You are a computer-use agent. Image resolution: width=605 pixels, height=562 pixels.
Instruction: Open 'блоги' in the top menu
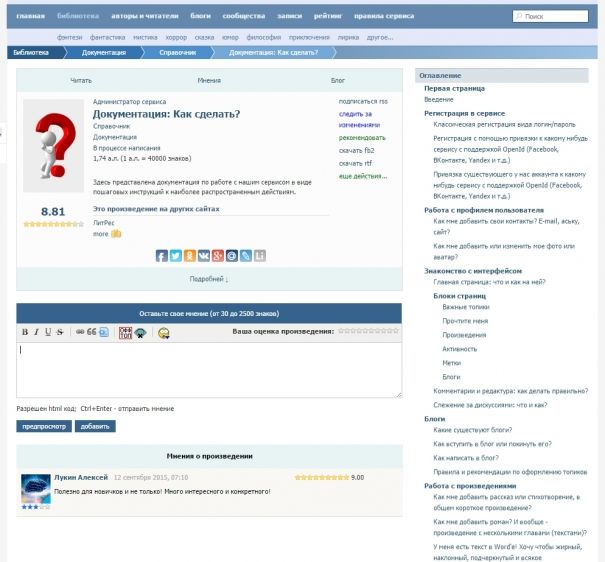201,17
